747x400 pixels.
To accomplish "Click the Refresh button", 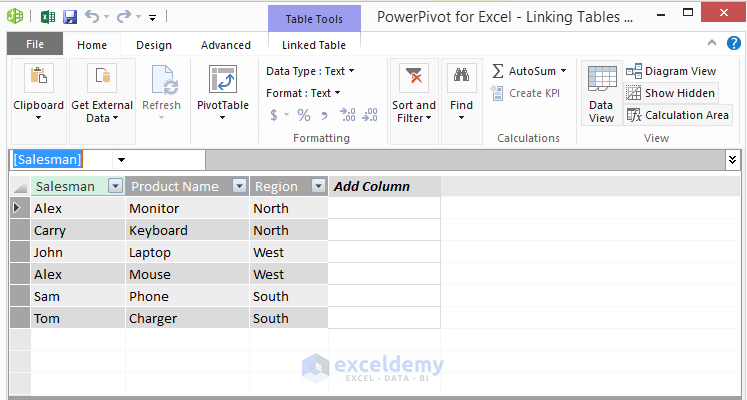I will click(x=162, y=91).
